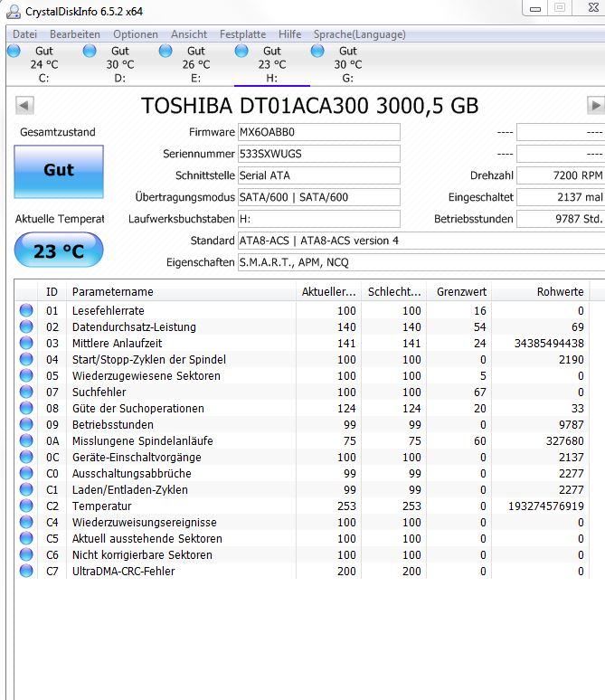Click status icon of UltraDMA-CRC-Fehler row
This screenshot has height=700, width=605.
26,571
